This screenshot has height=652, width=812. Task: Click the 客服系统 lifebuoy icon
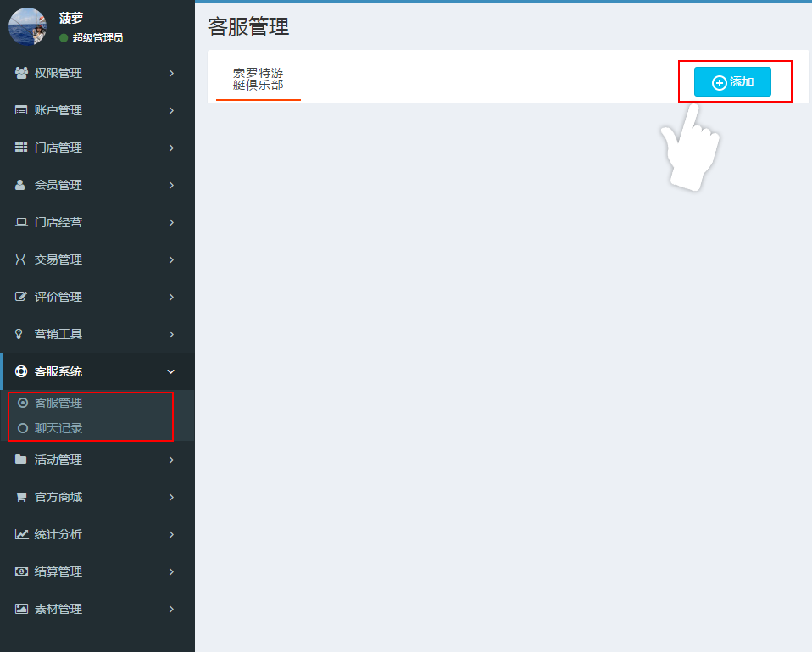(21, 371)
